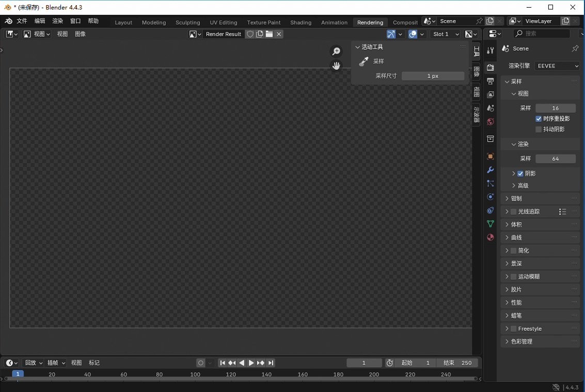Click the hand pan tool icon
This screenshot has height=392, width=585.
tap(336, 66)
